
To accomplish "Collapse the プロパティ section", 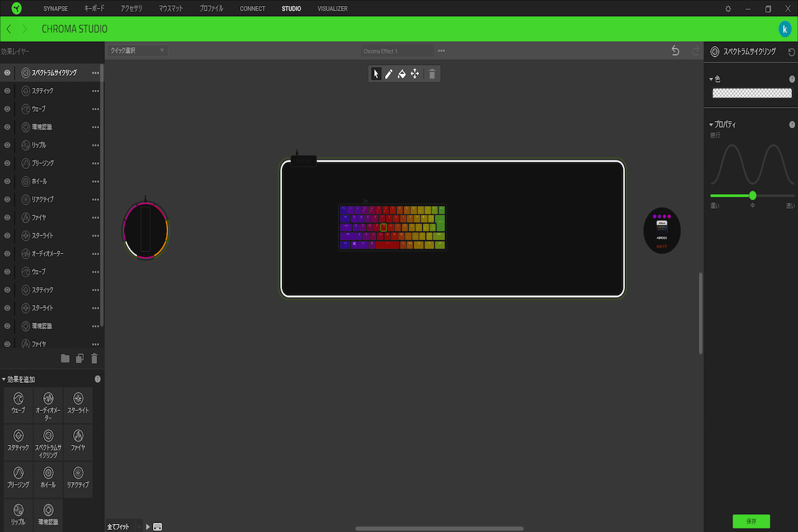I will (x=711, y=124).
